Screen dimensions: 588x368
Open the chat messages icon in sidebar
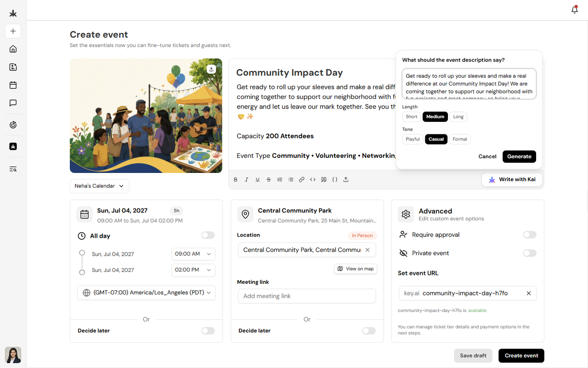tap(13, 103)
